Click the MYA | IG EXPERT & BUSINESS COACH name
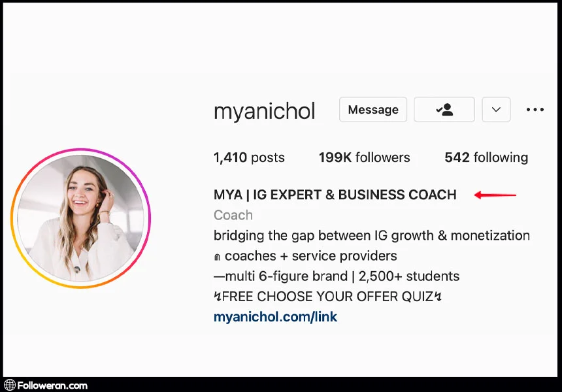The width and height of the screenshot is (562, 392). (335, 195)
